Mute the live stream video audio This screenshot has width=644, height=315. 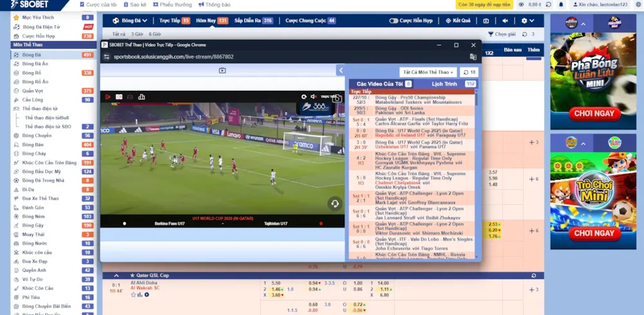coord(313,97)
